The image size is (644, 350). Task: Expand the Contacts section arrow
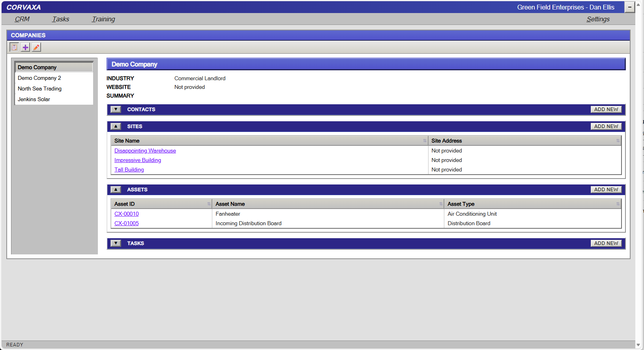pyautogui.click(x=116, y=109)
